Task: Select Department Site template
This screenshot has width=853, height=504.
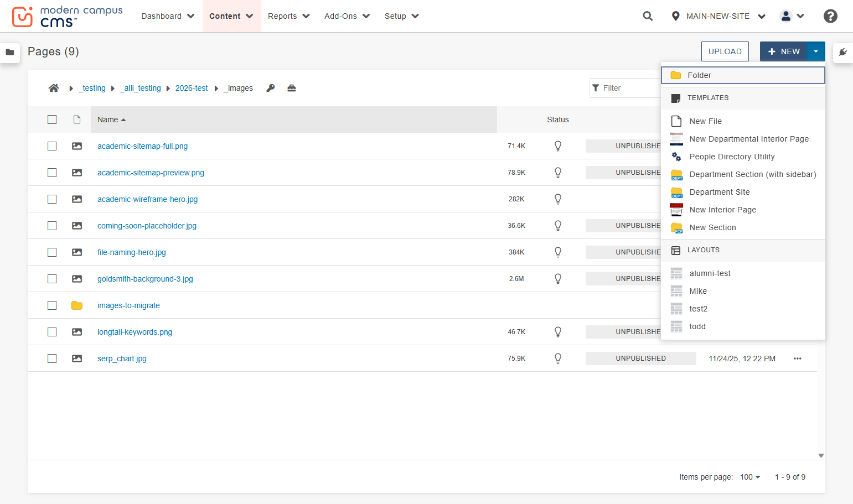Action: click(743, 192)
